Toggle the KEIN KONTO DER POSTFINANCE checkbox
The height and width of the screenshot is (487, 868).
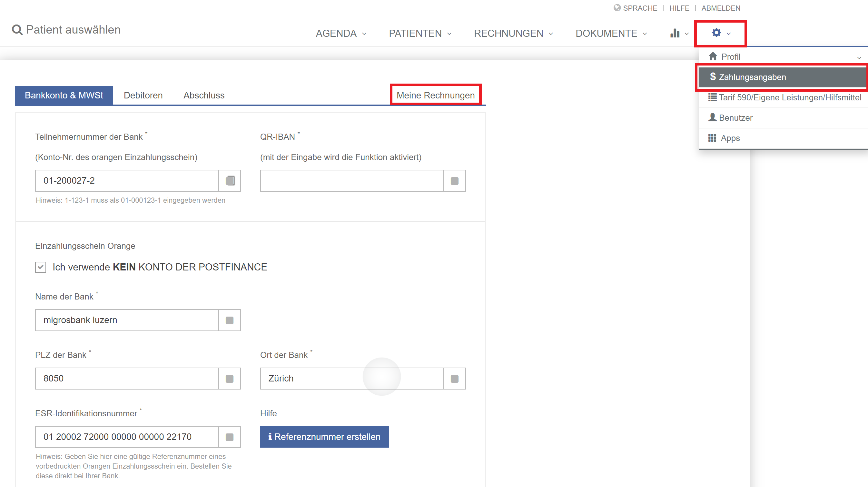[x=41, y=267]
